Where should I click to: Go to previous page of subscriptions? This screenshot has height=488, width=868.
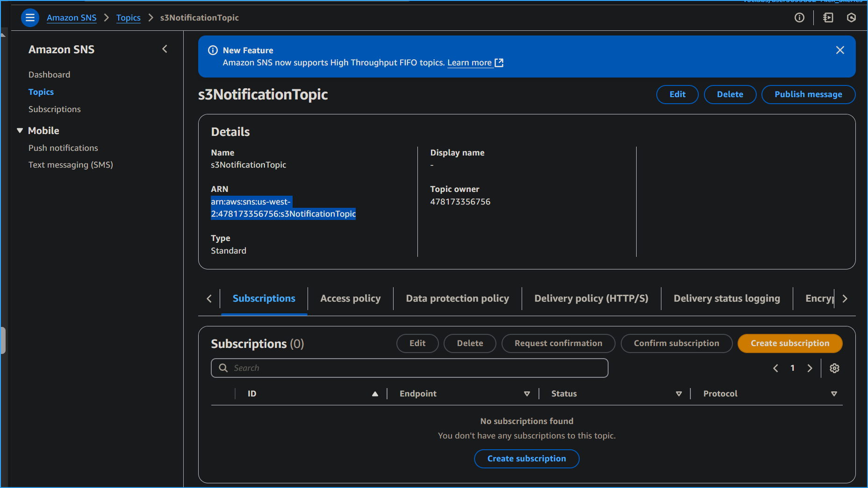[775, 368]
